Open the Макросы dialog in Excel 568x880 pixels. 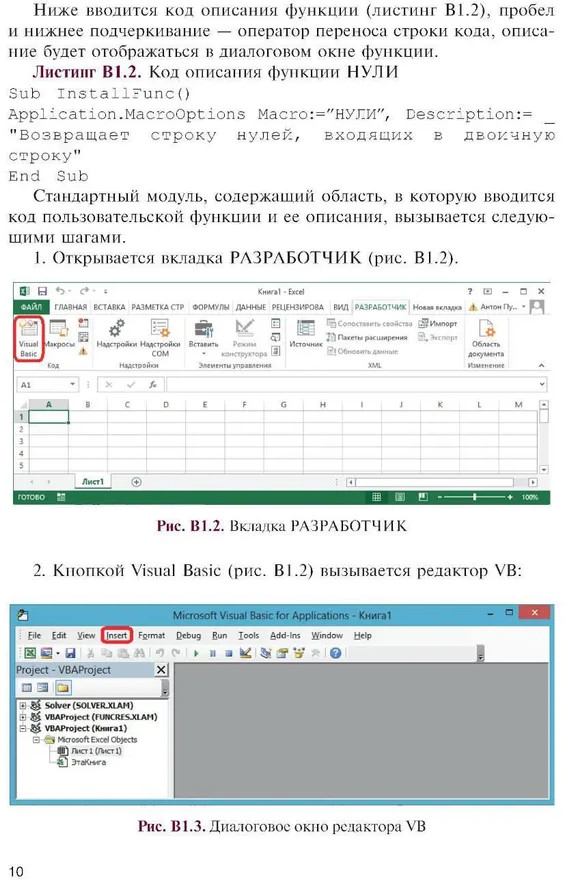tap(59, 334)
